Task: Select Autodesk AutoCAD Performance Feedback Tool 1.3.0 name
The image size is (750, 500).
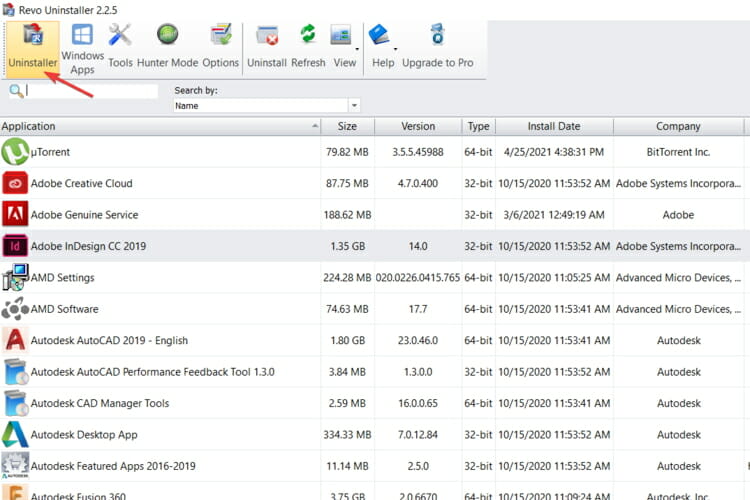Action: [x=153, y=372]
